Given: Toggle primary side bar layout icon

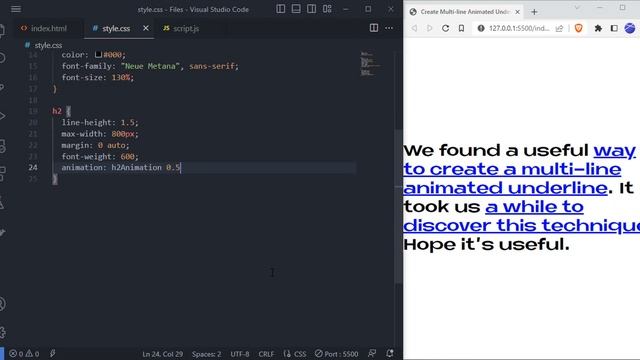Looking at the screenshot, I should point(280,9).
